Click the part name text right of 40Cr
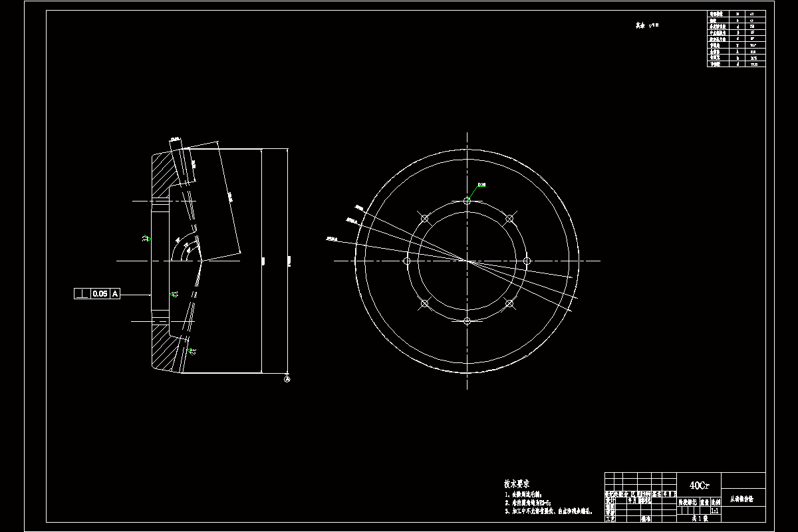The image size is (798, 532). click(742, 497)
